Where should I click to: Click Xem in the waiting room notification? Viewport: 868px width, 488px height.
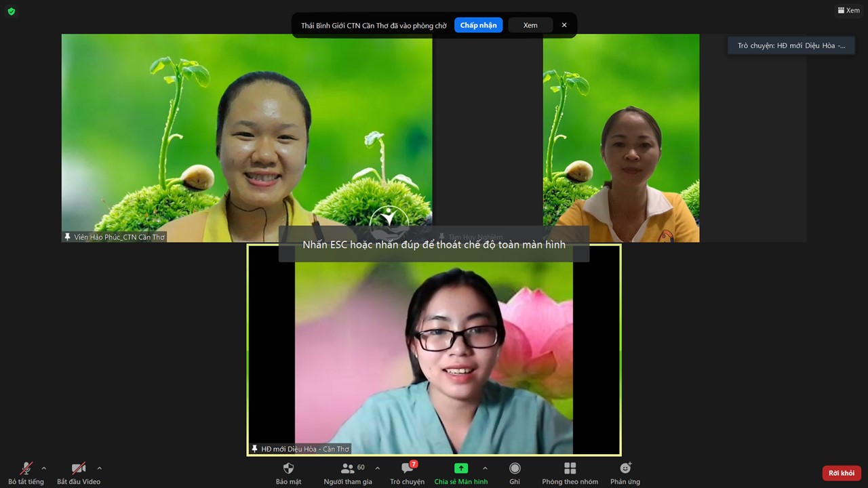click(x=530, y=25)
